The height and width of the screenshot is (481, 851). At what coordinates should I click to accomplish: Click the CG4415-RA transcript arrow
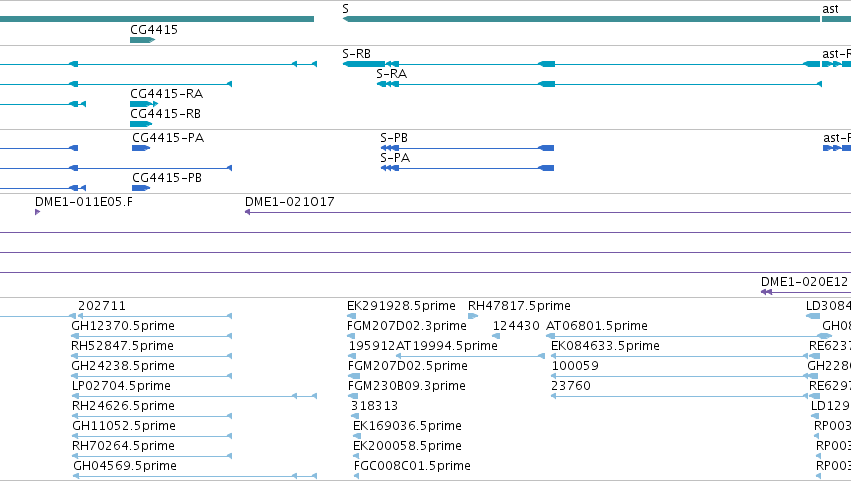point(143,104)
